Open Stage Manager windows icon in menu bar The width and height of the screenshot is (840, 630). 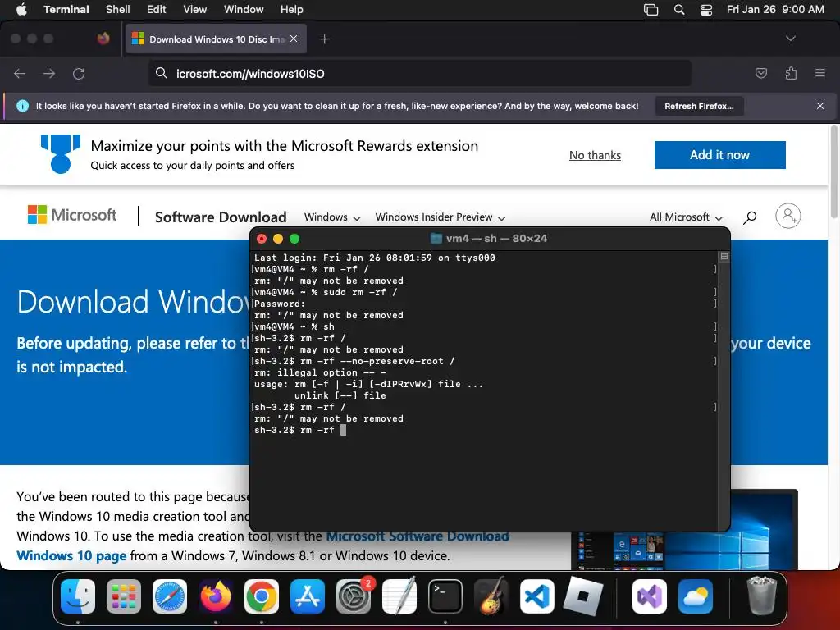651,10
